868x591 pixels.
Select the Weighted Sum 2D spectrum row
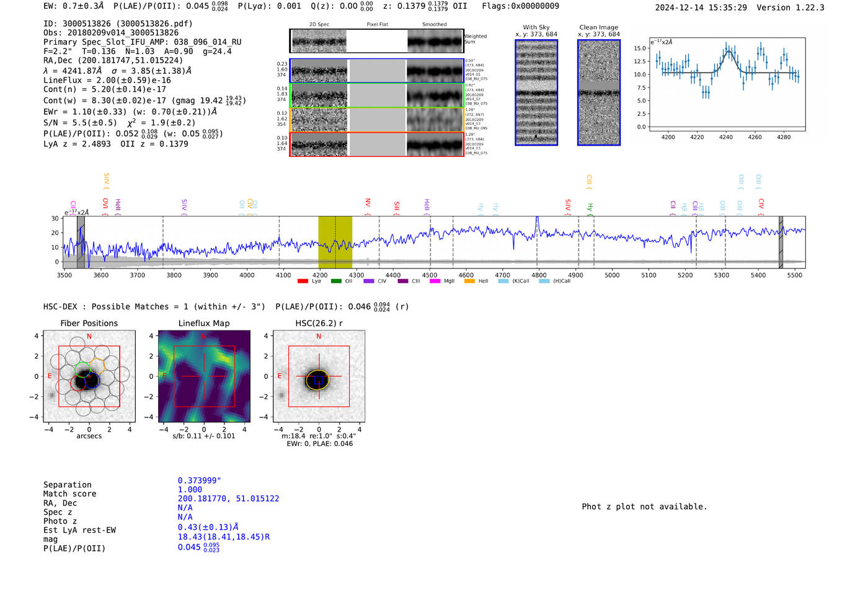tap(376, 41)
